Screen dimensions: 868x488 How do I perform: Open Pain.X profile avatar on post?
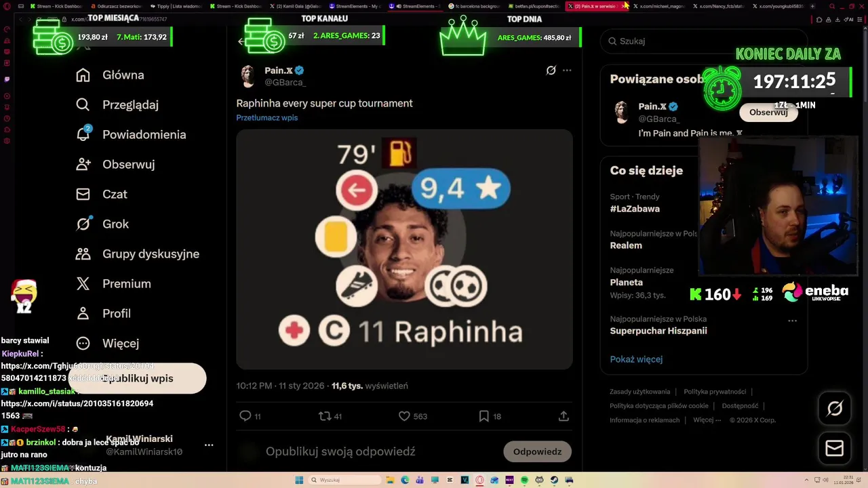point(248,77)
